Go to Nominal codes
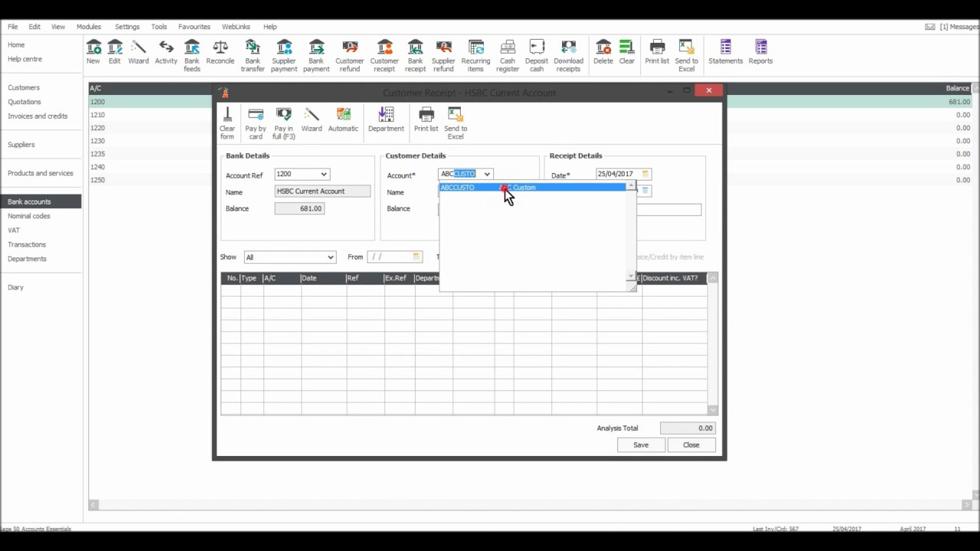The width and height of the screenshot is (980, 551). click(29, 217)
